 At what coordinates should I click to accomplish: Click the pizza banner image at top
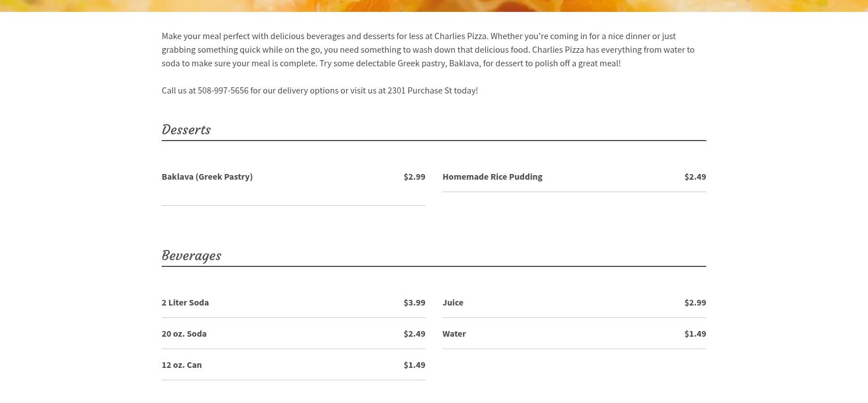(434, 5)
